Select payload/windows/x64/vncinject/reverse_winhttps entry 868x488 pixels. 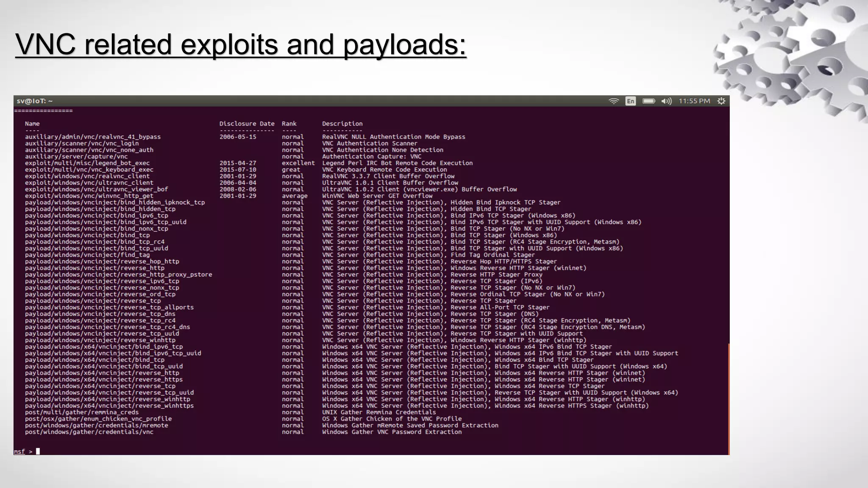pyautogui.click(x=109, y=406)
